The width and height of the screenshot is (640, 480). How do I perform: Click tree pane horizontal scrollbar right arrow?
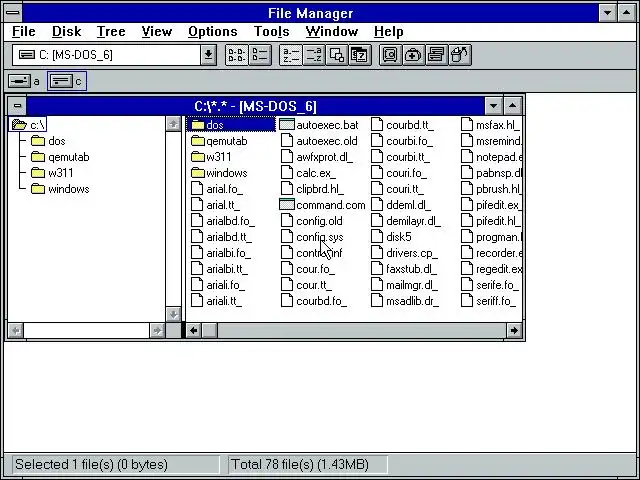click(157, 330)
